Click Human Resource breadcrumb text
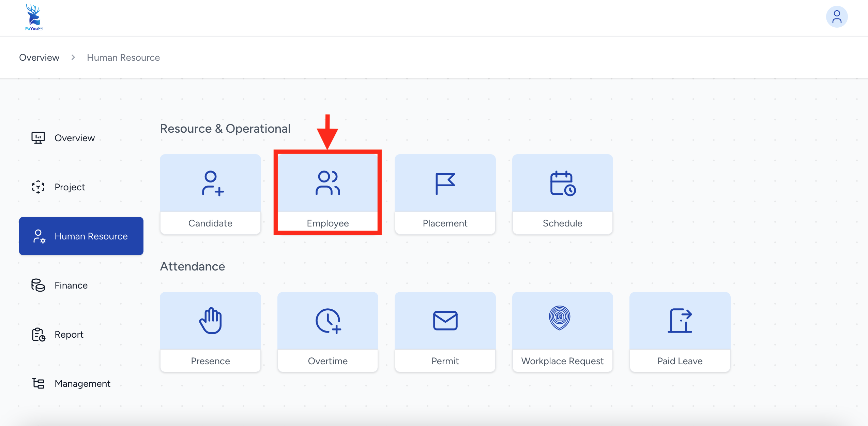The image size is (868, 426). click(123, 58)
